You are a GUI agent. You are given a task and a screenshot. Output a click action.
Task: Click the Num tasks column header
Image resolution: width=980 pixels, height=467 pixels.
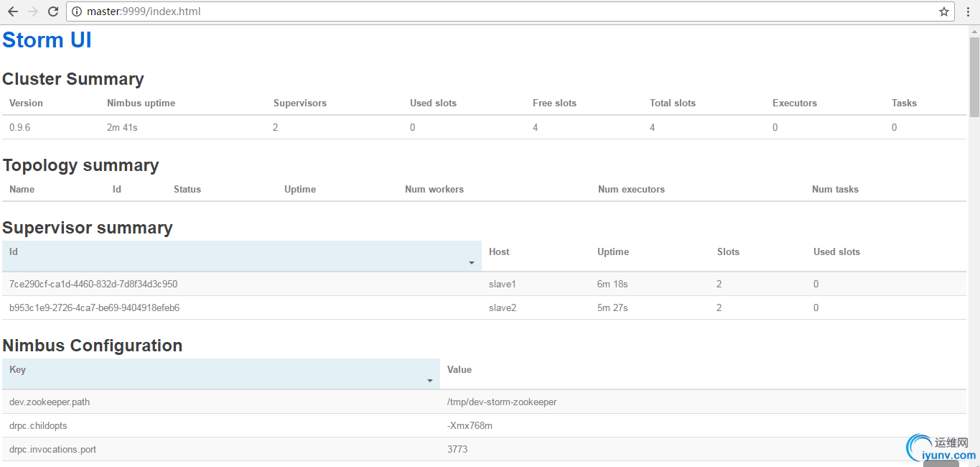tap(835, 189)
